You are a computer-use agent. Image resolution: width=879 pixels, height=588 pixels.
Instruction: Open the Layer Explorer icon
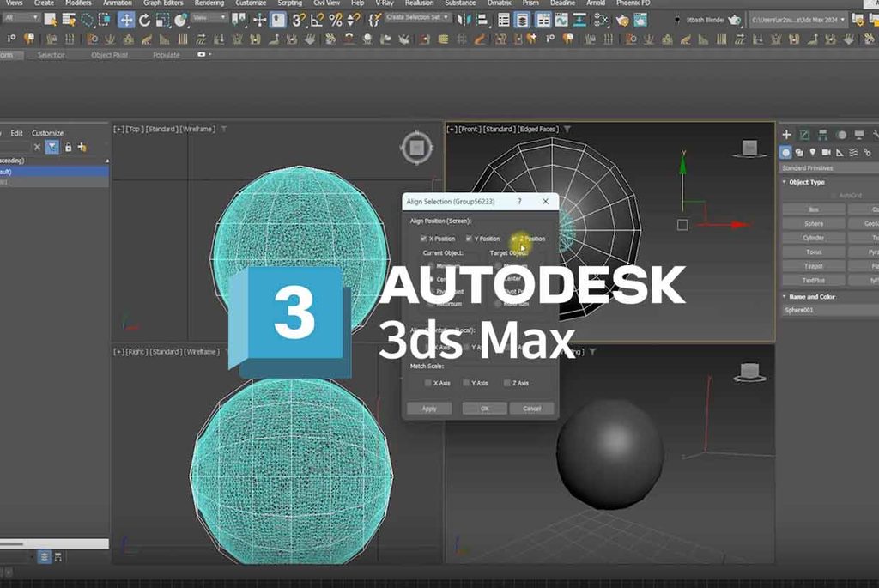tap(523, 21)
